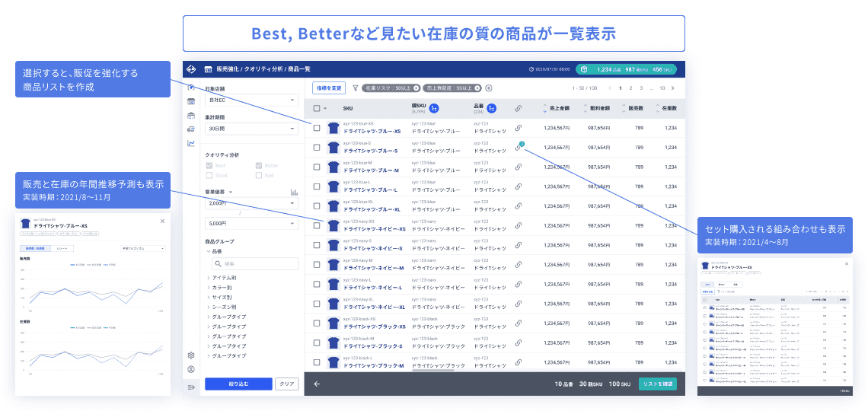Click the 絞り込む button
Image resolution: width=868 pixels, height=411 pixels.
click(x=238, y=384)
